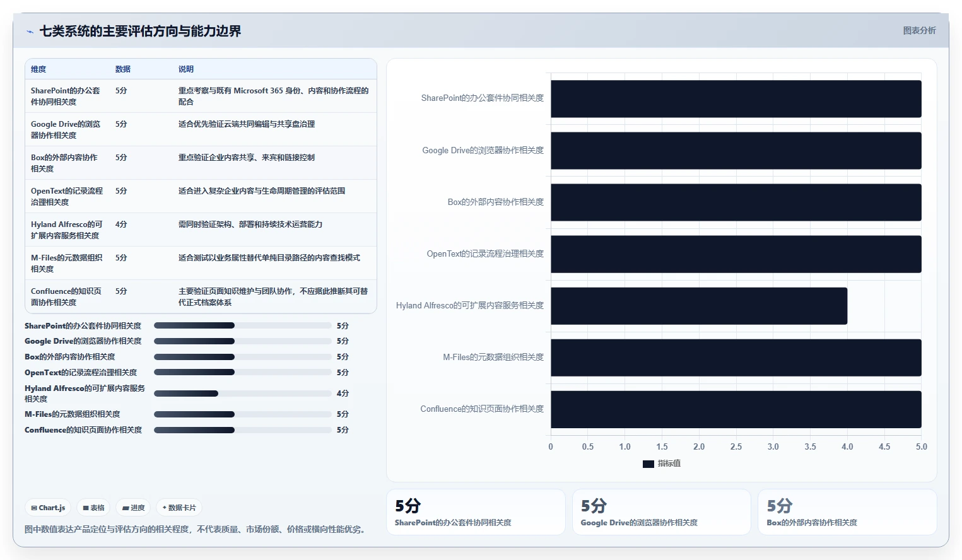Screen dimensions: 962x560
Task: Click the 4.0 axis tick label
Action: pyautogui.click(x=847, y=446)
